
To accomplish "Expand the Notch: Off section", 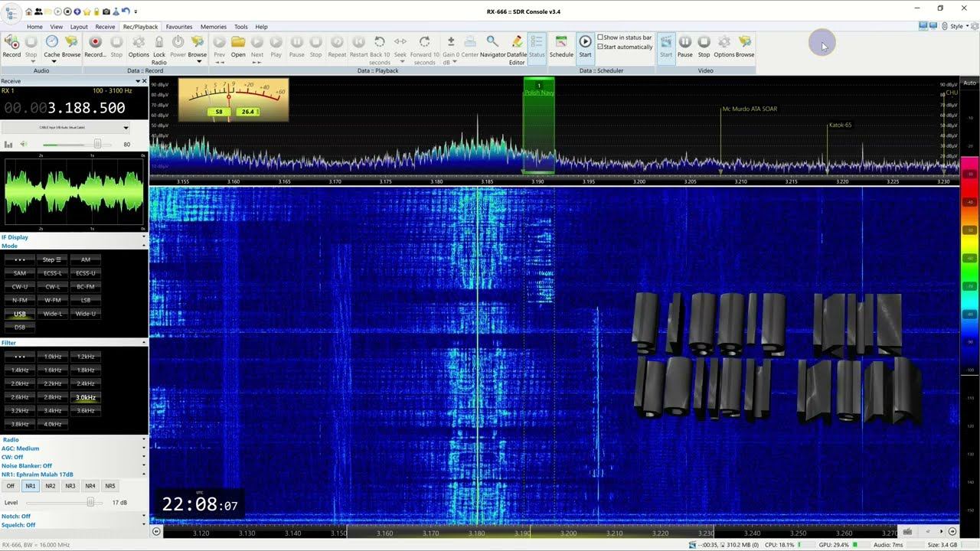I will pyautogui.click(x=73, y=517).
